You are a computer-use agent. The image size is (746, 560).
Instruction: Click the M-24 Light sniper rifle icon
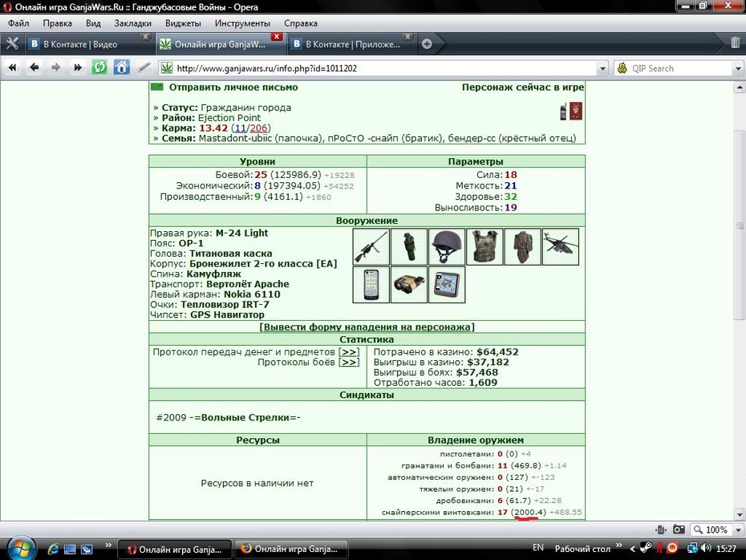coord(371,246)
